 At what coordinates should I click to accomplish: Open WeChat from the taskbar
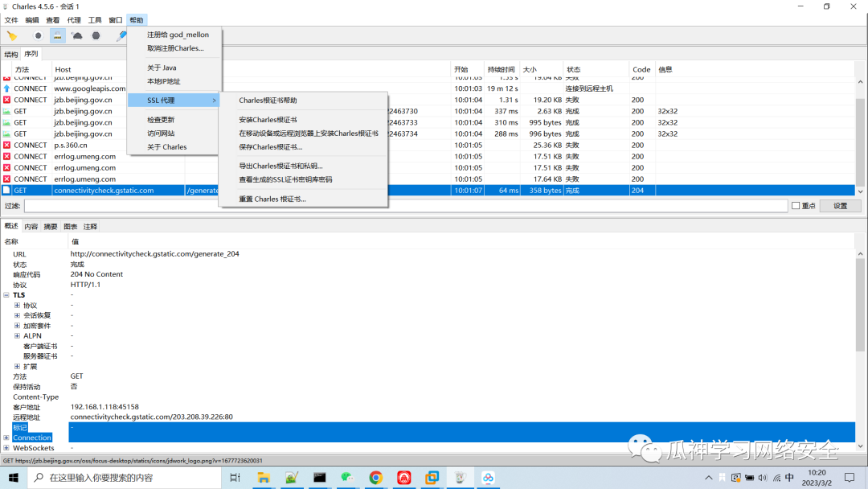(x=347, y=478)
